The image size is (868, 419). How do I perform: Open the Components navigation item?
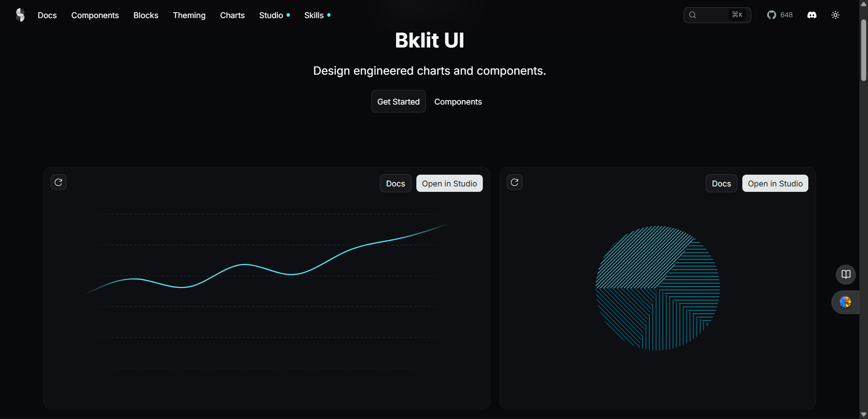95,15
